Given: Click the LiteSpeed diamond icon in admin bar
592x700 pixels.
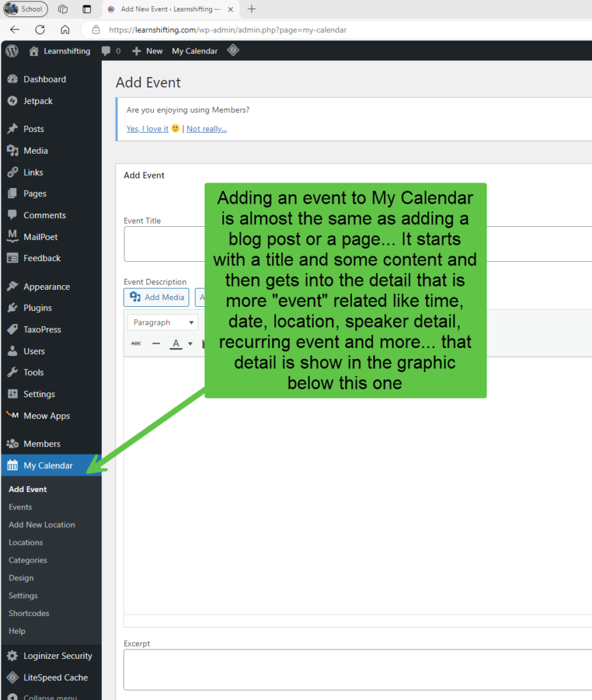Looking at the screenshot, I should [233, 51].
